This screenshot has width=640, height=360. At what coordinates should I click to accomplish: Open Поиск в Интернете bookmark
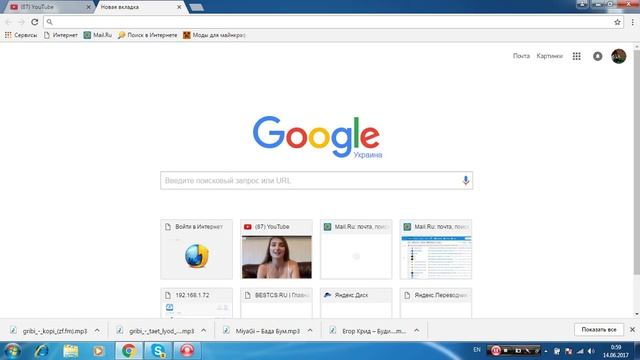tap(148, 35)
